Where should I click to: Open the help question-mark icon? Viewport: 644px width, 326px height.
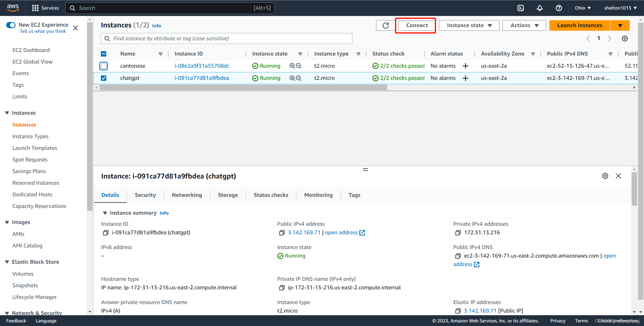559,8
